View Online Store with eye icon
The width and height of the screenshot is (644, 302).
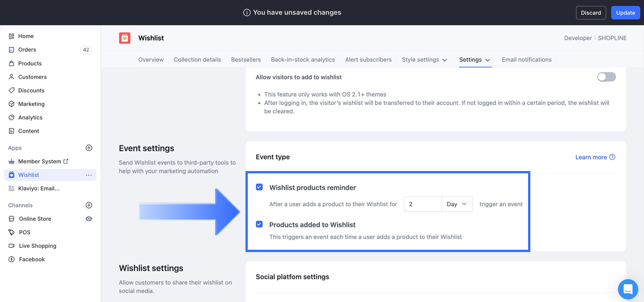(x=89, y=219)
